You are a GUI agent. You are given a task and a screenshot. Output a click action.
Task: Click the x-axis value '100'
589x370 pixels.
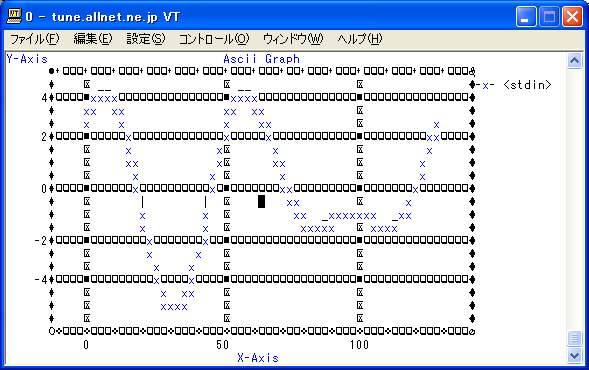(359, 344)
